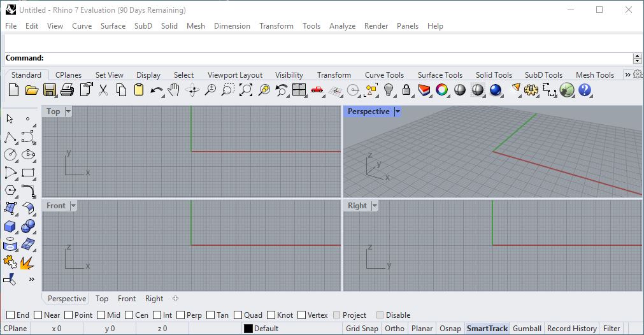
Task: Save the model with floppy disk icon
Action: (x=49, y=90)
